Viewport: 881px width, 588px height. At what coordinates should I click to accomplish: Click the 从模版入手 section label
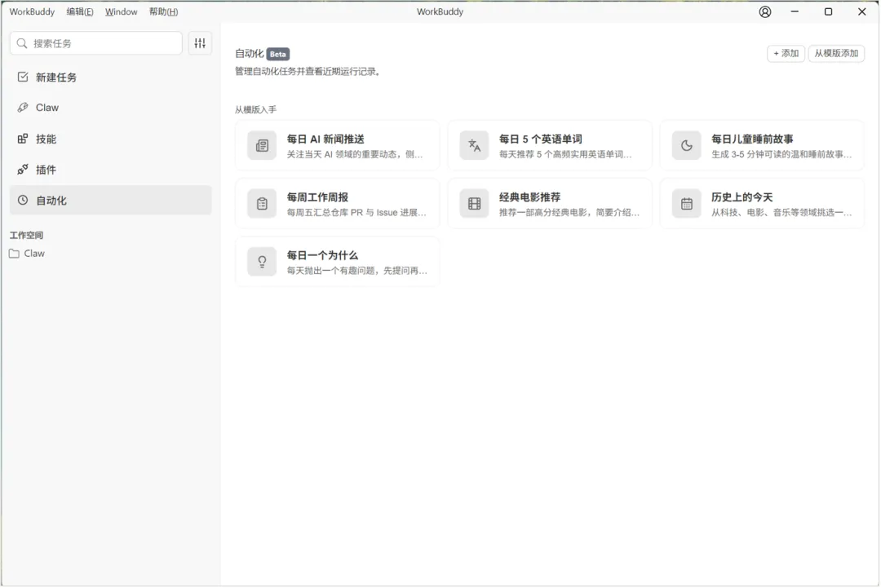[255, 109]
